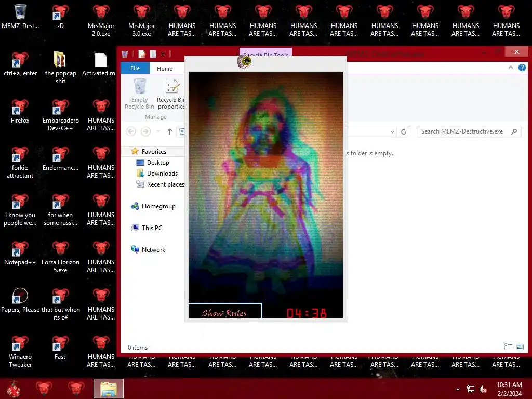Open Recycle Bin properties in the ribbon

point(170,94)
